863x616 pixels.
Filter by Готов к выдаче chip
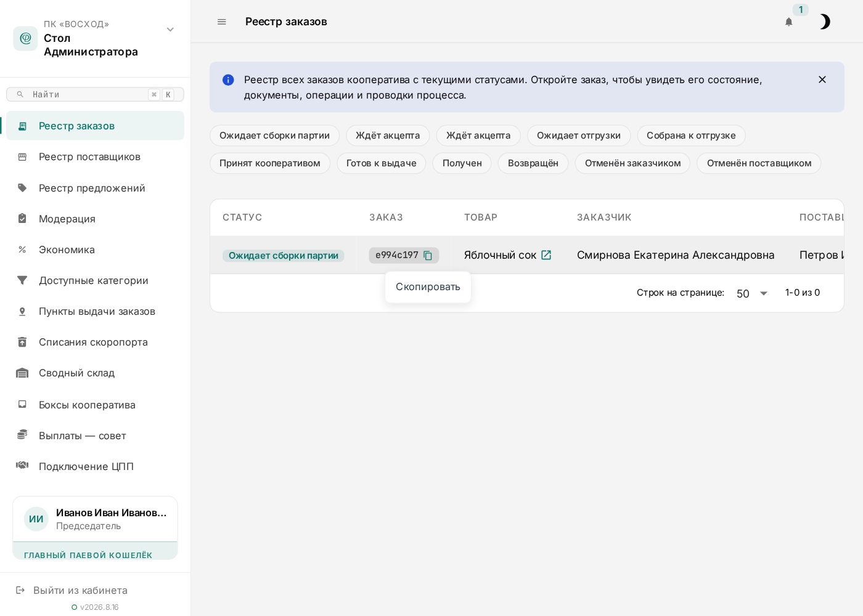[382, 163]
